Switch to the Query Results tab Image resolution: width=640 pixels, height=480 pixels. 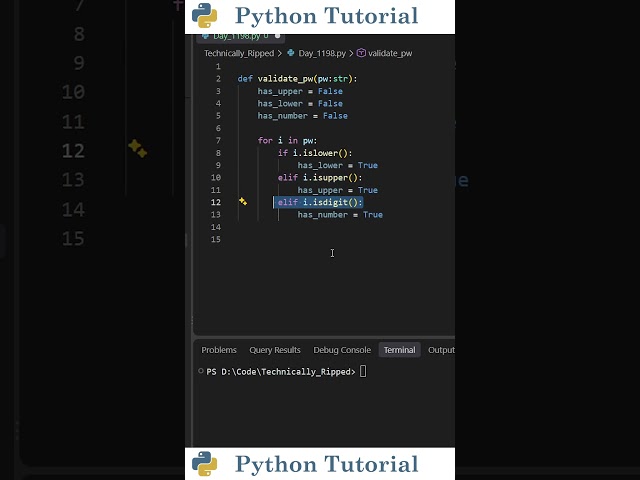coord(275,350)
